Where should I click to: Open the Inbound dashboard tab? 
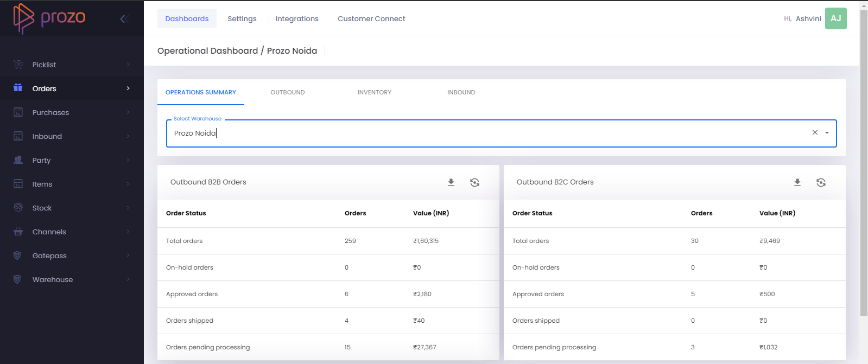tap(461, 92)
